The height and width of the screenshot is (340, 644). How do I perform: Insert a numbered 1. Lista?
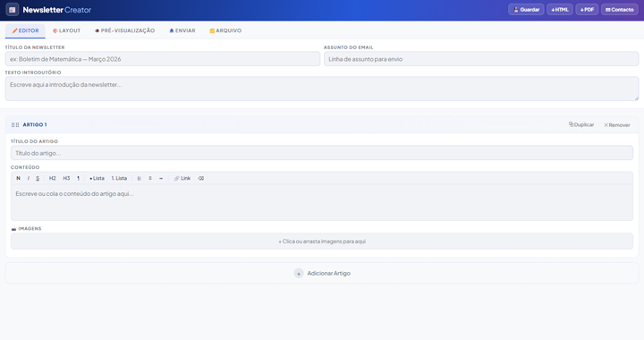tap(119, 178)
